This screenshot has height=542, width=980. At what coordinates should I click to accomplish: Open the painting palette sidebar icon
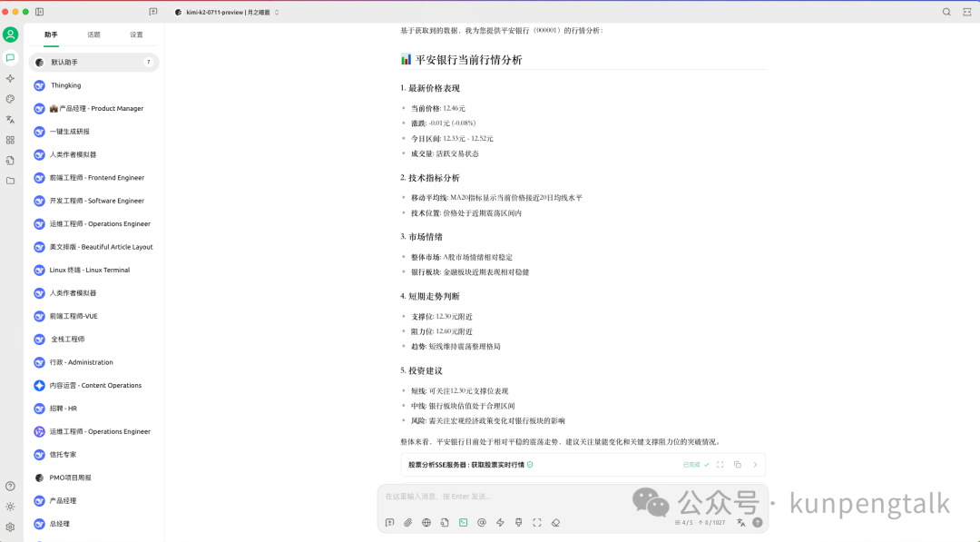(x=11, y=99)
